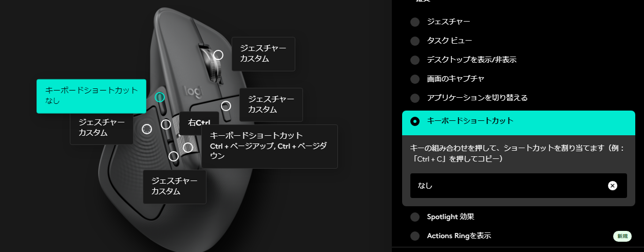Viewport: 644px width, 252px height.
Task: Select アプリケーションを切り替える radio option
Action: pos(415,98)
